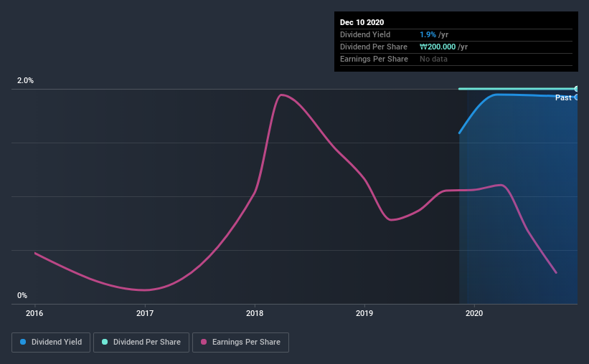Toggle the Dividend Yield legend button
The image size is (589, 364).
point(51,343)
